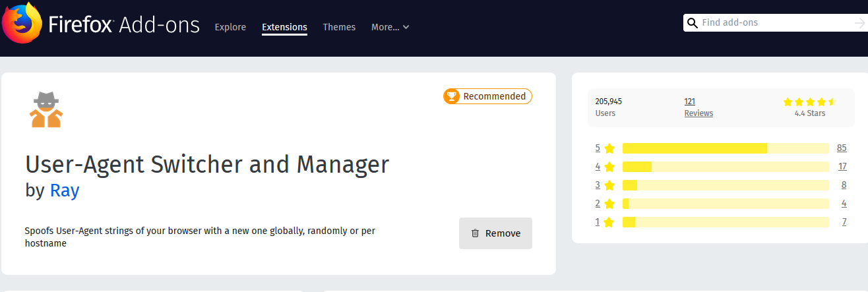Screen dimensions: 868x292
Task: Click the Recommended badge
Action: coord(487,96)
